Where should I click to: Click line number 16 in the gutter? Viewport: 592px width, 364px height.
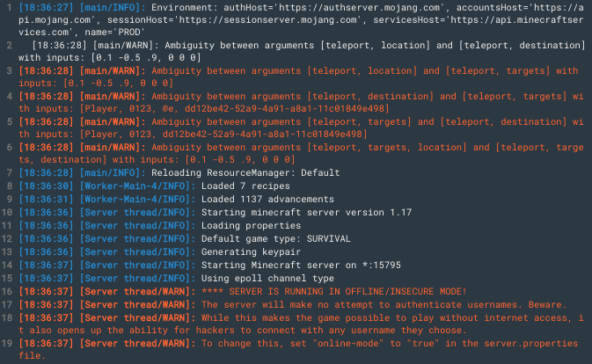coord(7,292)
